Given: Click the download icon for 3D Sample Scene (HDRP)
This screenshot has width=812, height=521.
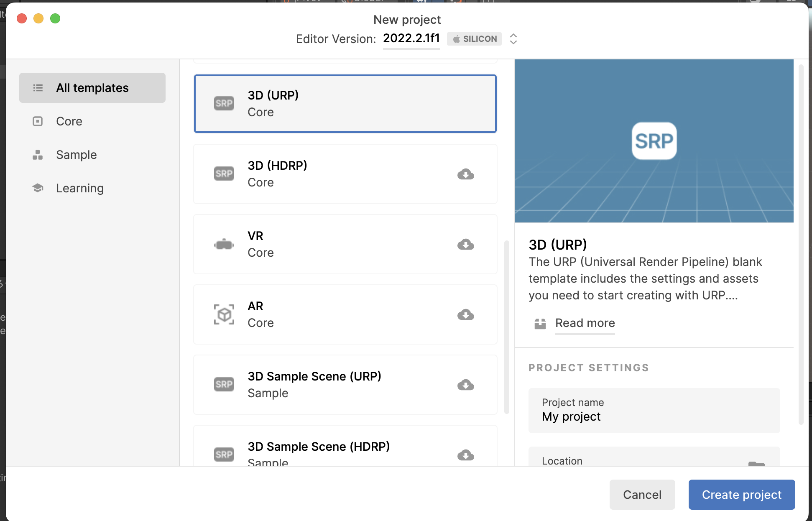Looking at the screenshot, I should click(x=465, y=455).
